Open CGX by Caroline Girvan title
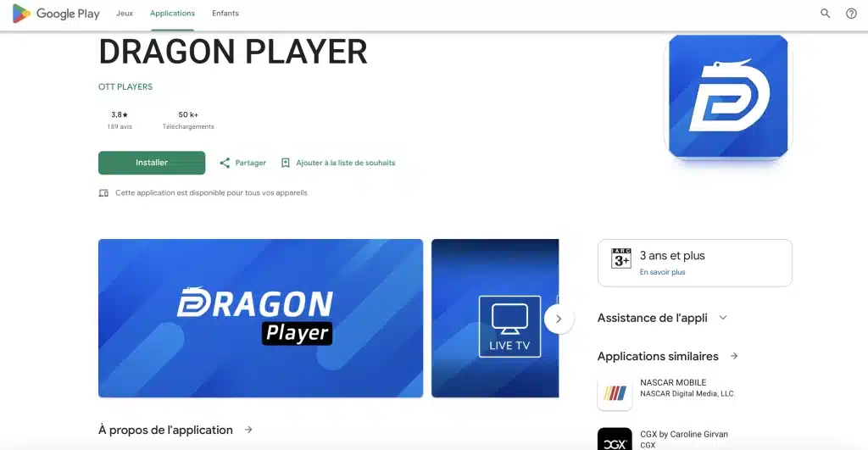Image resolution: width=868 pixels, height=450 pixels. pyautogui.click(x=684, y=434)
